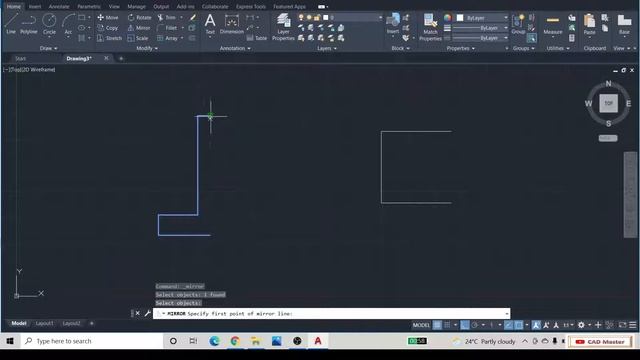Click in the MIRROR command line input

(331, 313)
